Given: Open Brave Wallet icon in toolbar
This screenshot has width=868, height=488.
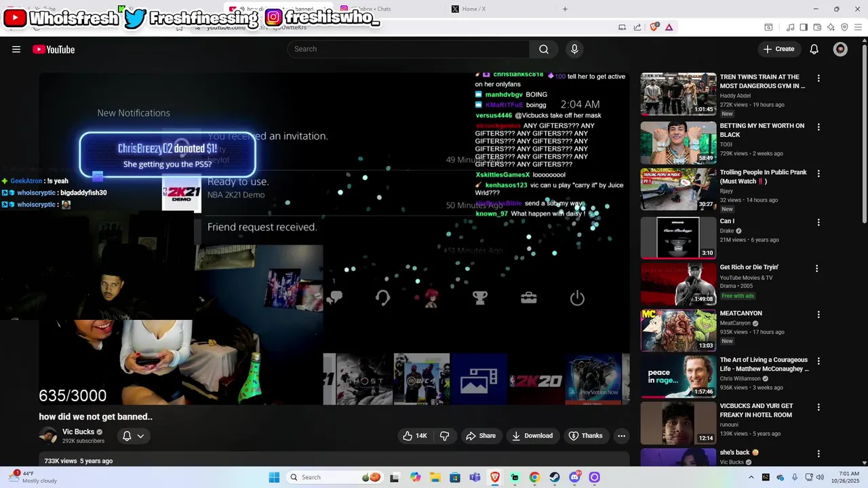Looking at the screenshot, I should click(x=817, y=27).
